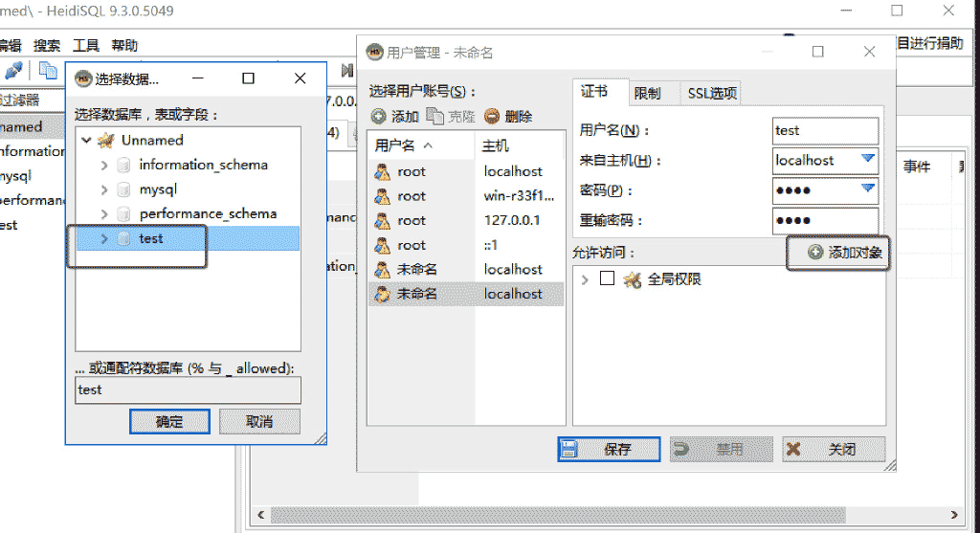Image resolution: width=980 pixels, height=533 pixels.
Task: Click the 用户名 input field
Action: coord(825,130)
